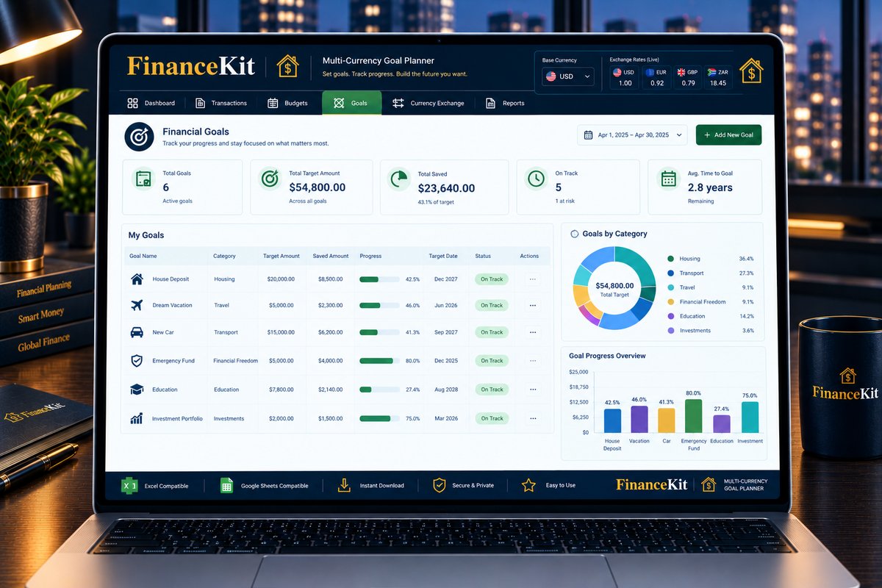Click the Emergency Fund progress bar
Image resolution: width=882 pixels, height=588 pixels.
379,361
